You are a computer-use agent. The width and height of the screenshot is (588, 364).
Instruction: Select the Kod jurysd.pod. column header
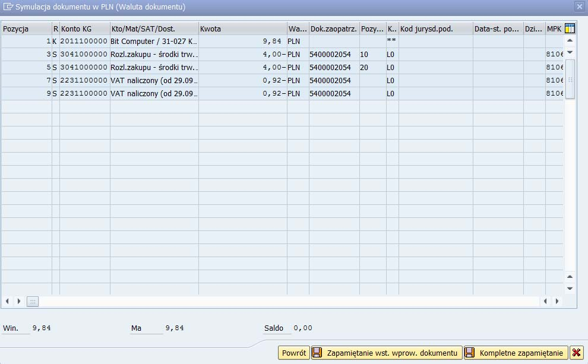(x=436, y=29)
